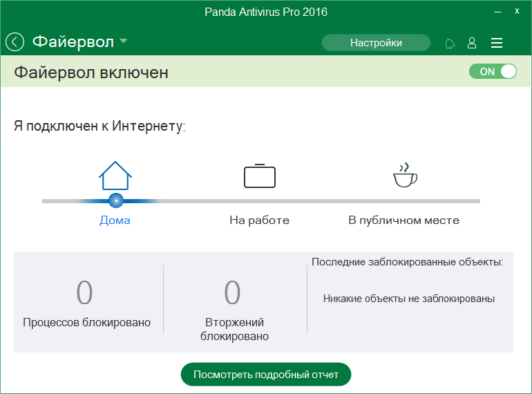Image resolution: width=532 pixels, height=394 pixels.
Task: Close the Panda Antivirus window
Action: (x=517, y=11)
